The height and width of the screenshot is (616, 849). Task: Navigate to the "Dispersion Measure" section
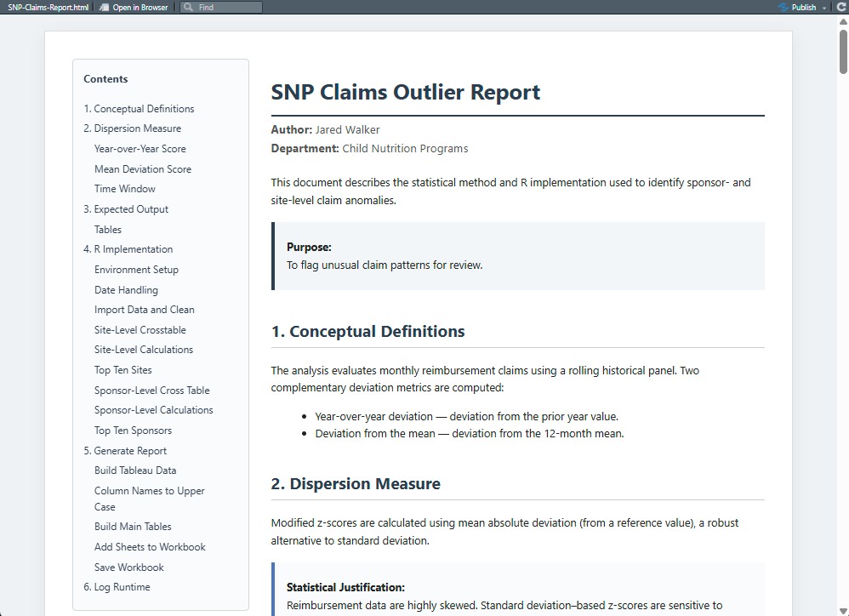(133, 128)
